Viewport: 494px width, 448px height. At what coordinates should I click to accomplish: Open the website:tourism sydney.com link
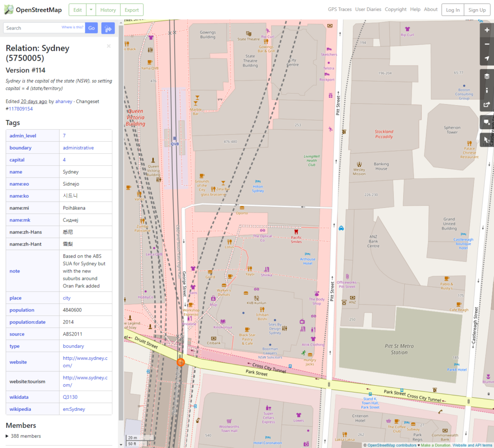point(85,381)
